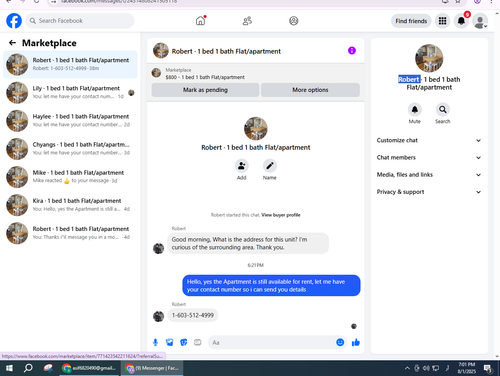Viewport: 500px width, 376px height.
Task: Click Search Facebook field
Action: (x=80, y=21)
